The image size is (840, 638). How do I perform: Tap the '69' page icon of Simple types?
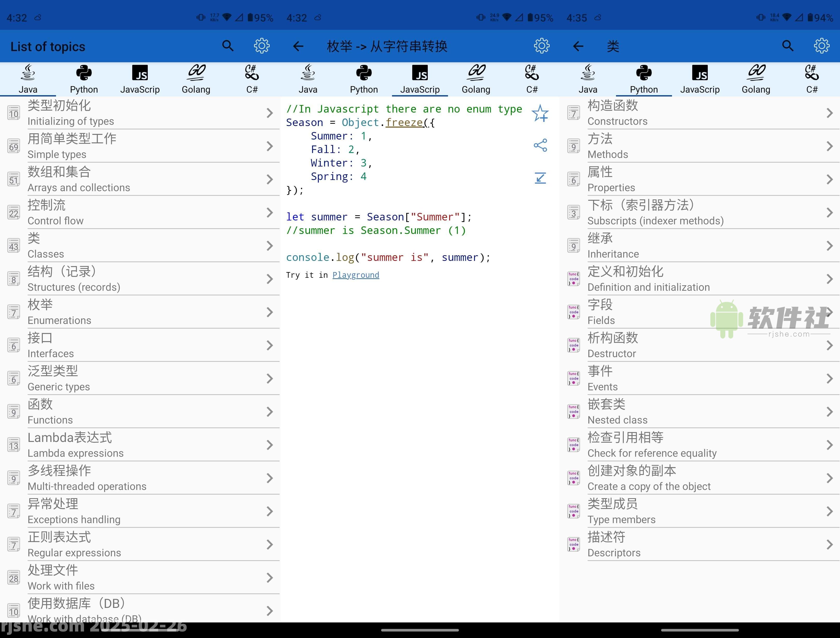pyautogui.click(x=14, y=146)
